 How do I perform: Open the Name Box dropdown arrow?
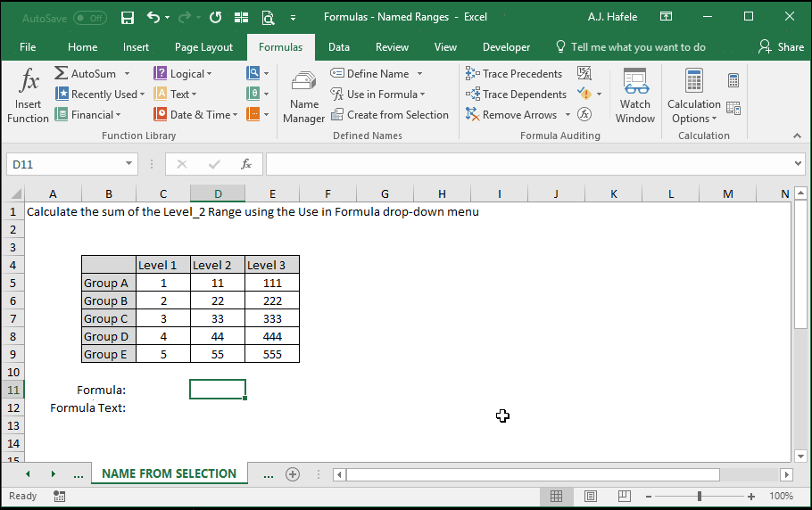click(128, 164)
